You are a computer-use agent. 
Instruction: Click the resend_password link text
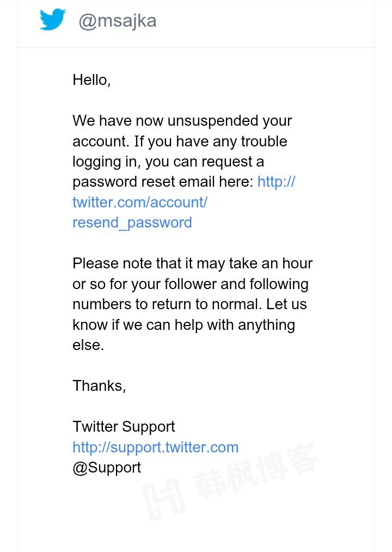132,223
